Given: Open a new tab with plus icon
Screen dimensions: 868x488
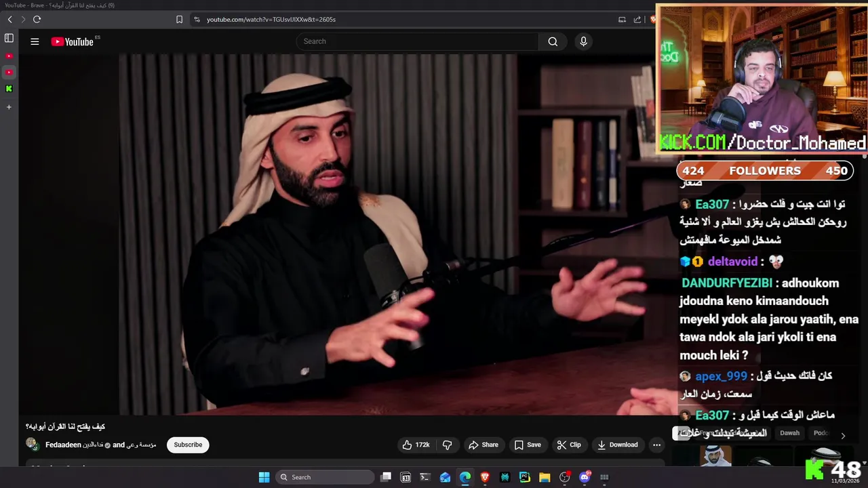Looking at the screenshot, I should 9,107.
